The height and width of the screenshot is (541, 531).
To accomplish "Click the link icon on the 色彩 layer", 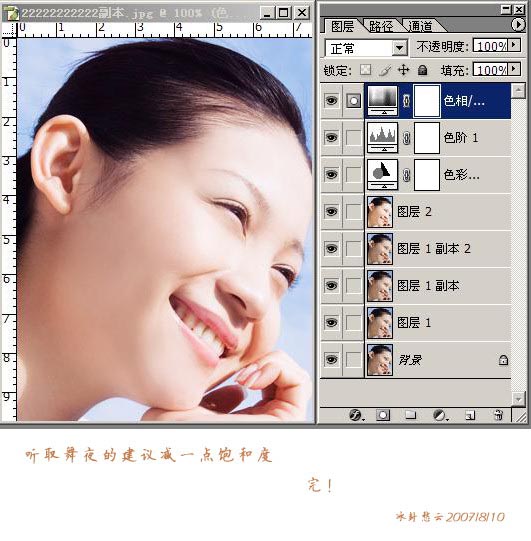I will [x=406, y=175].
